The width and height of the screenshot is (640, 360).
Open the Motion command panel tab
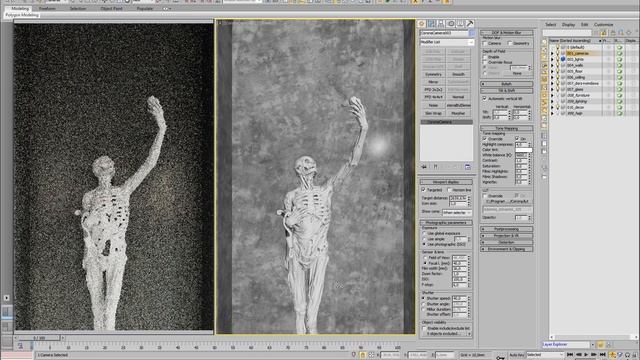(x=451, y=24)
